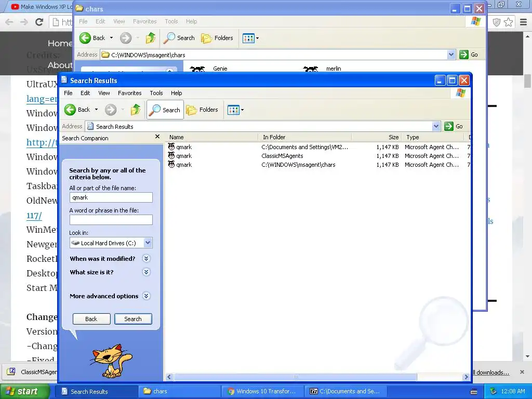Click Folders in chars window toolbar
The width and height of the screenshot is (532, 399).
217,38
